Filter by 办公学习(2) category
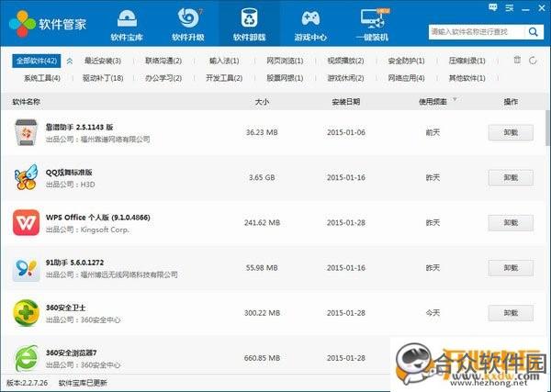551x392 pixels. (x=163, y=78)
